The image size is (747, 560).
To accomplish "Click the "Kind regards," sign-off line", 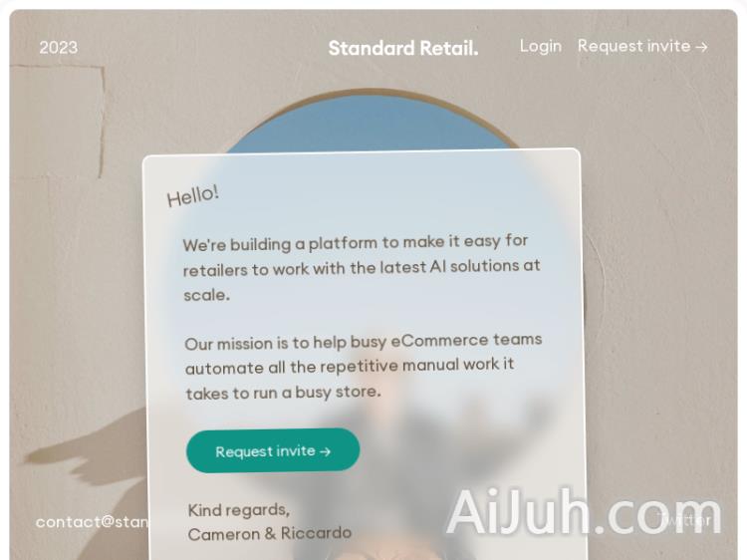I will (x=239, y=510).
